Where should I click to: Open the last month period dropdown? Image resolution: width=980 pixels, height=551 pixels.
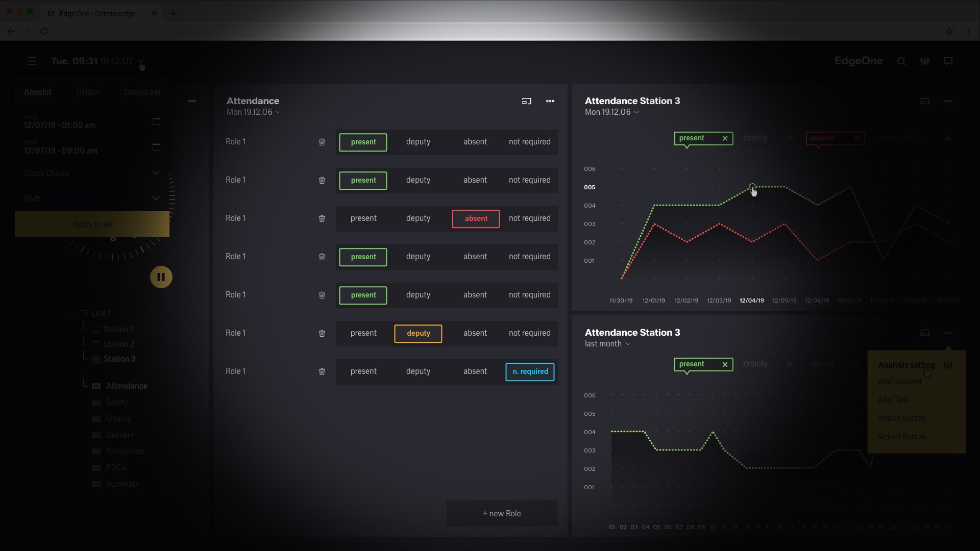(607, 344)
